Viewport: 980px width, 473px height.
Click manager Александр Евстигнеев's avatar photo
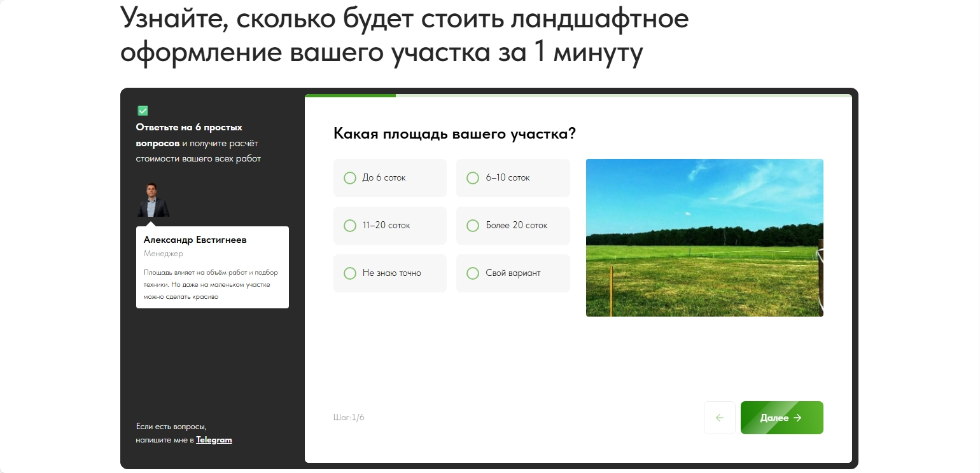pyautogui.click(x=153, y=200)
